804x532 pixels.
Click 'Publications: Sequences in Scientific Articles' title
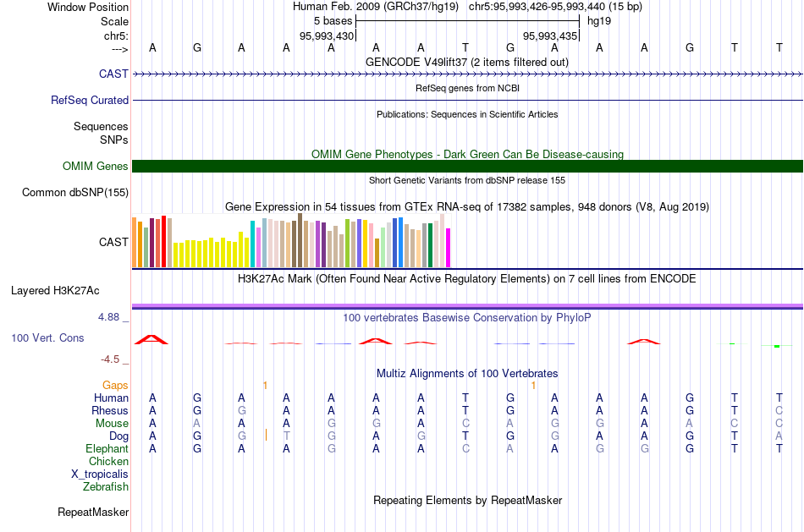[x=467, y=114]
